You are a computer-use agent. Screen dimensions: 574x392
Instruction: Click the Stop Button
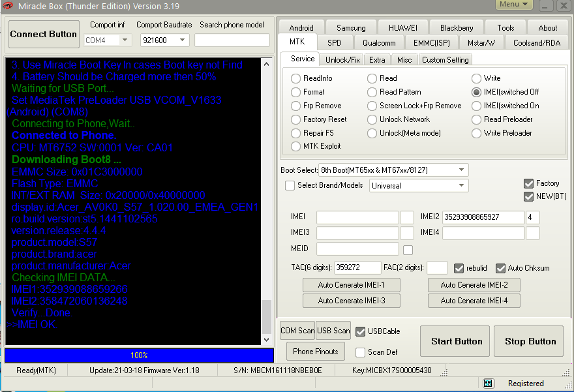[x=528, y=341]
